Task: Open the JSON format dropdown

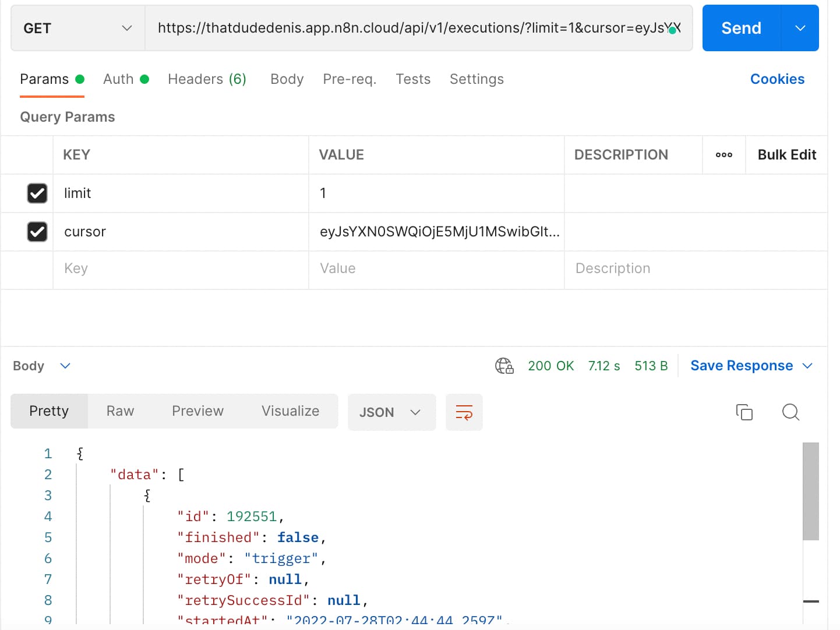Action: 391,412
